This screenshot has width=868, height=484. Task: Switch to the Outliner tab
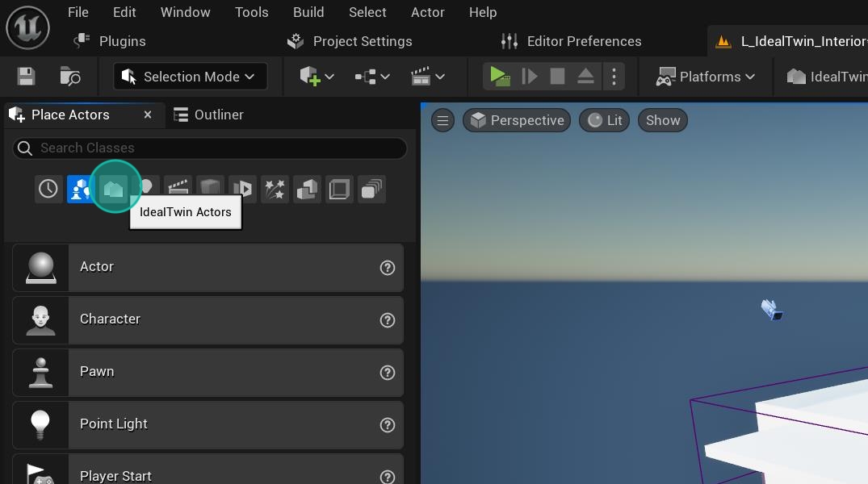[x=208, y=115]
